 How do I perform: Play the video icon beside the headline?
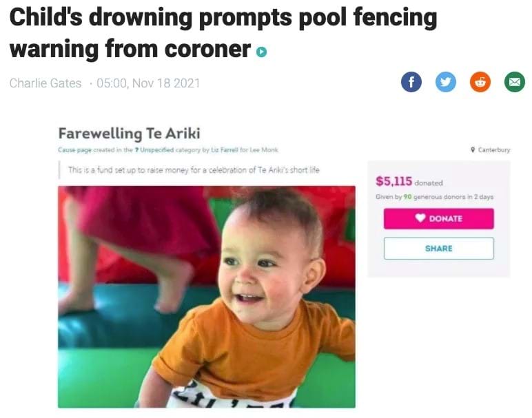(x=261, y=52)
